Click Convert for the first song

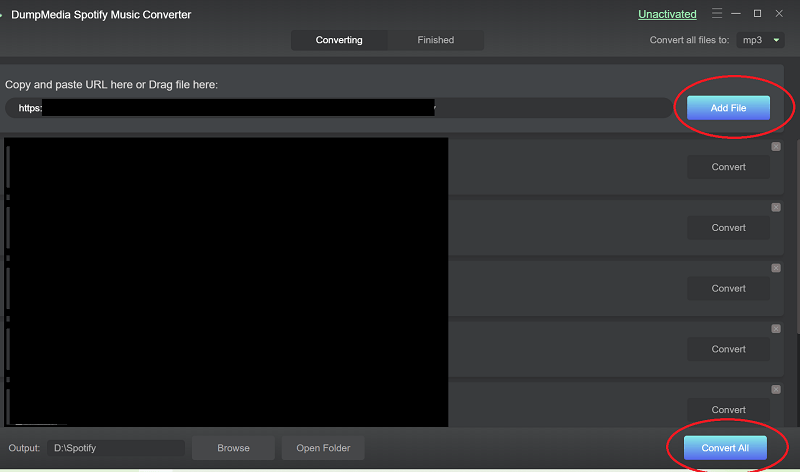tap(728, 167)
